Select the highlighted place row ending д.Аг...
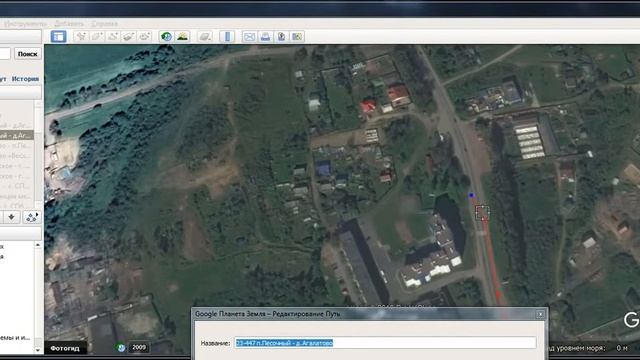 click(16, 135)
